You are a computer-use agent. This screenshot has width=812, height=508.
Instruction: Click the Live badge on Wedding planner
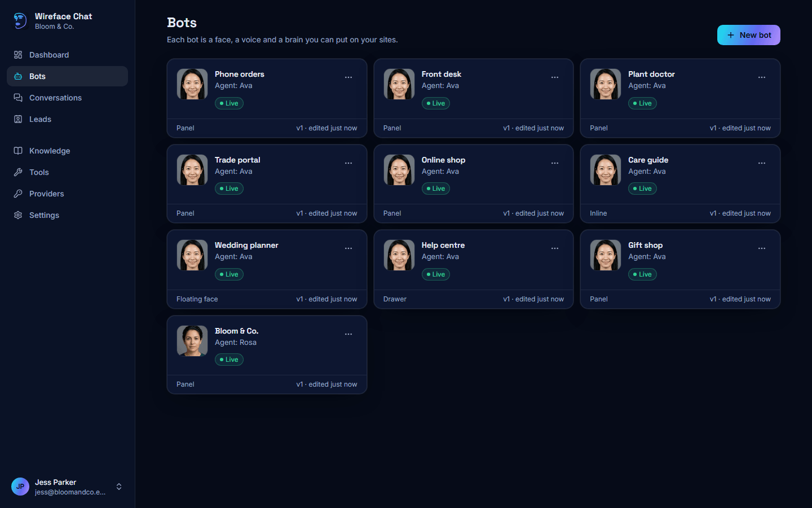click(229, 274)
